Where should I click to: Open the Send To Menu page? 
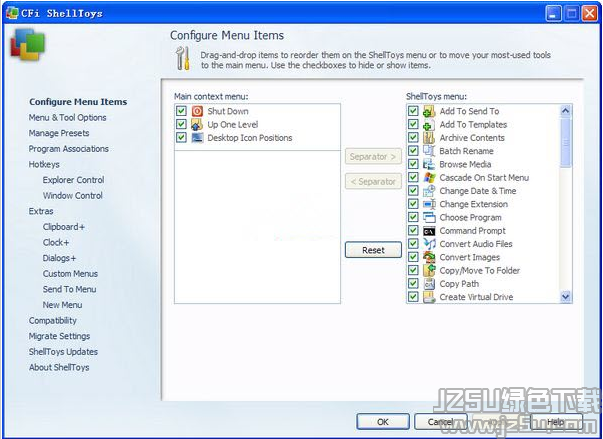[x=70, y=289]
